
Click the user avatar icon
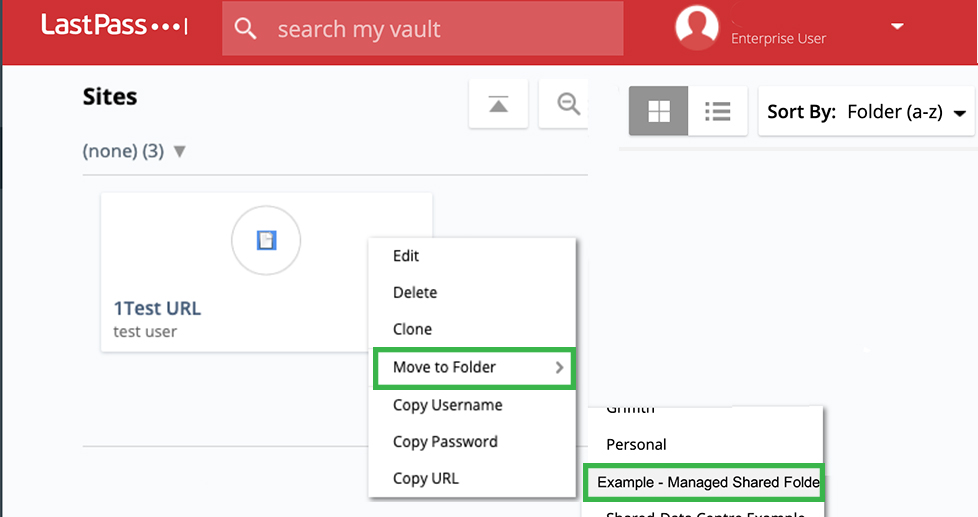(x=697, y=27)
